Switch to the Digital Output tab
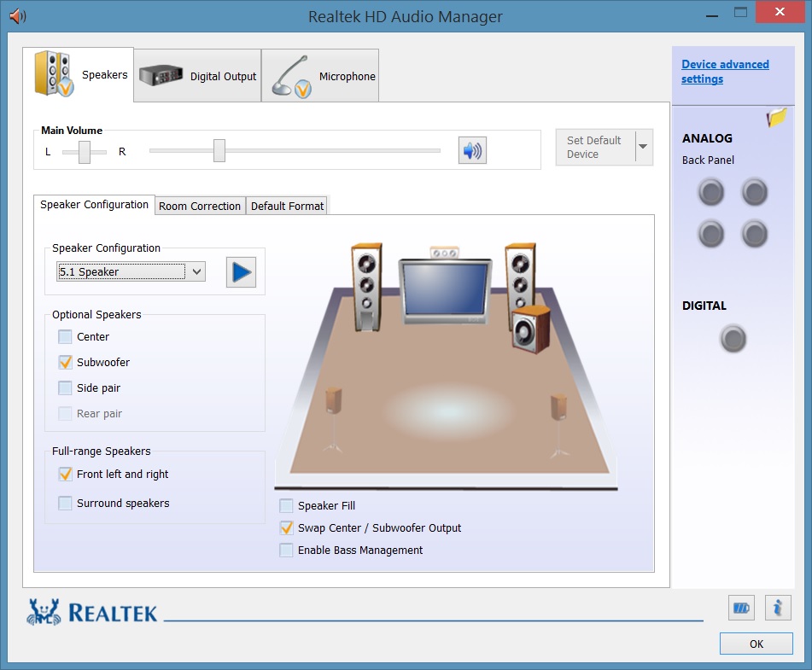Viewport: 812px width, 670px height. click(198, 76)
